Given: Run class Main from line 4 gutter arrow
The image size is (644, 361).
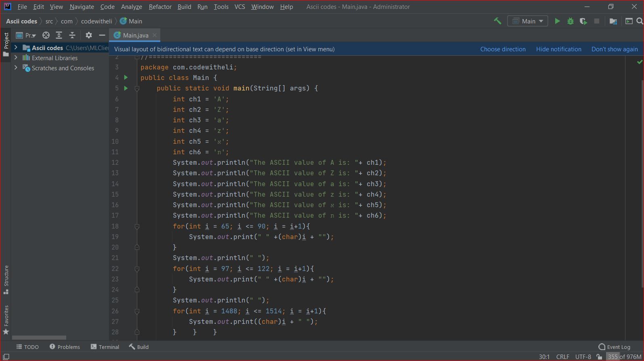Looking at the screenshot, I should coord(126,77).
